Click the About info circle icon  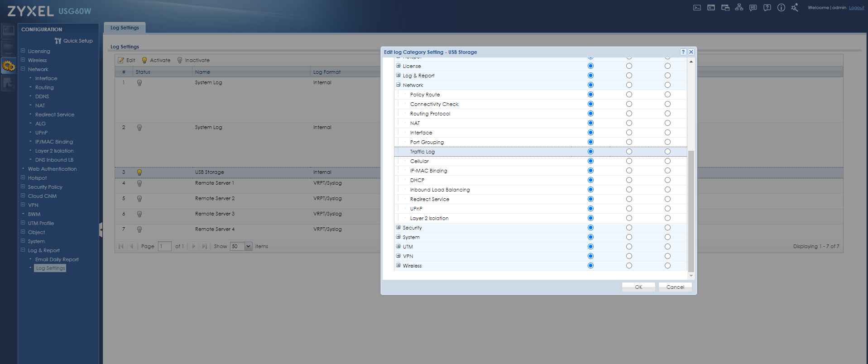click(x=781, y=8)
